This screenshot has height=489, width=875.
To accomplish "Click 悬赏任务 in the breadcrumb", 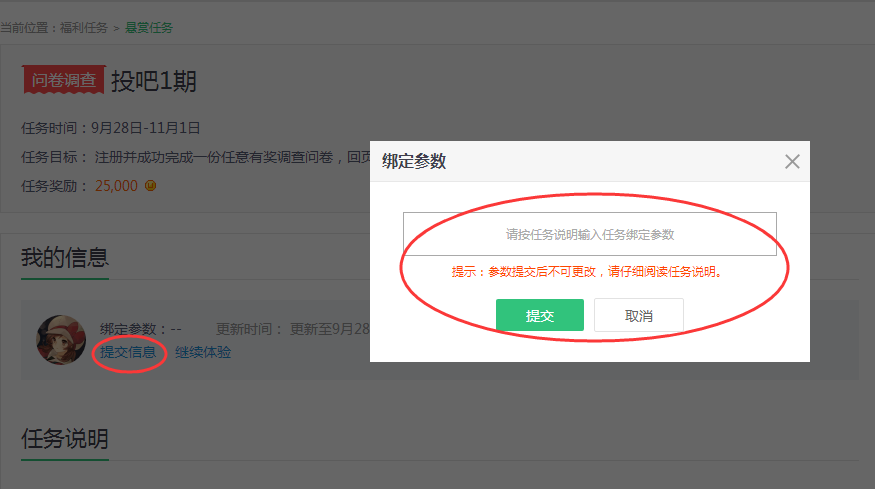I will point(149,28).
